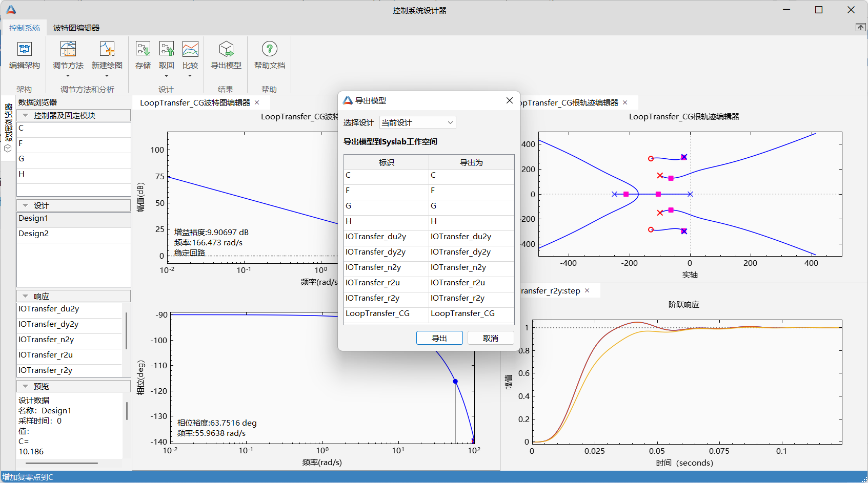Click the 取回 design icon

(x=167, y=49)
